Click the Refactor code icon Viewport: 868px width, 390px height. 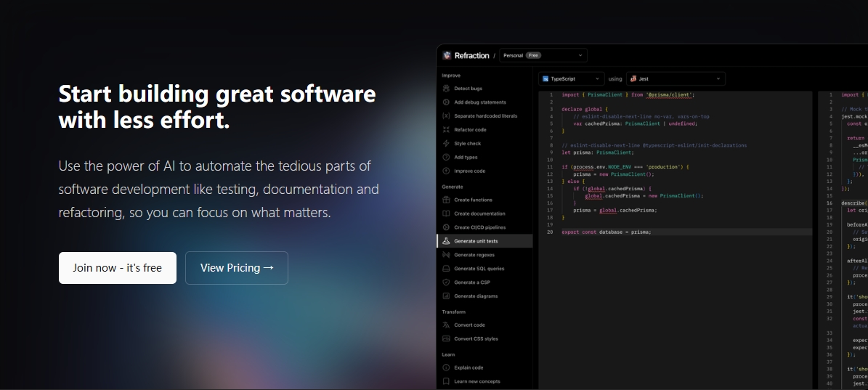click(446, 130)
